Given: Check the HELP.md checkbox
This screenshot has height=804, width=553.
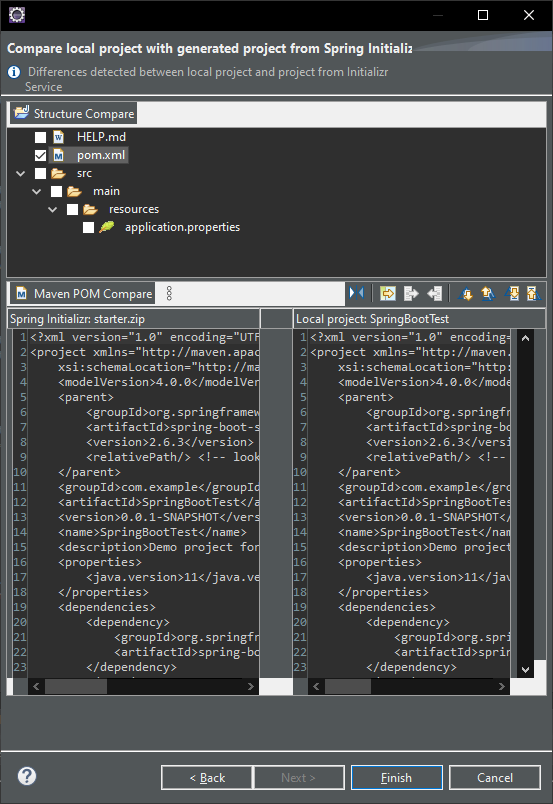Looking at the screenshot, I should click(41, 137).
